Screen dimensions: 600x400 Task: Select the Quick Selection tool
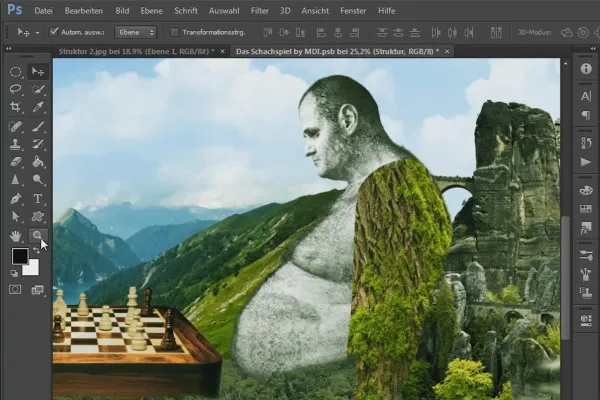[38, 89]
